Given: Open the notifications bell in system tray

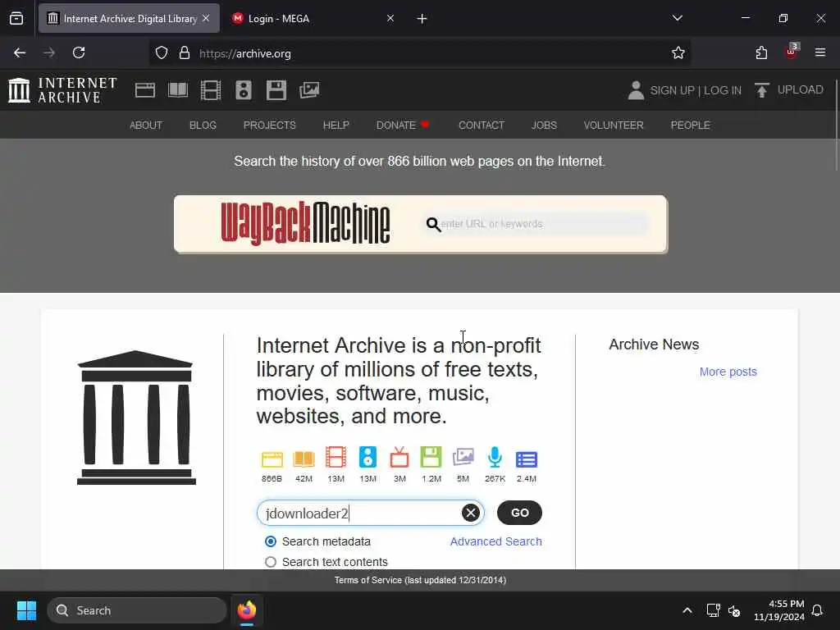Looking at the screenshot, I should (x=818, y=610).
